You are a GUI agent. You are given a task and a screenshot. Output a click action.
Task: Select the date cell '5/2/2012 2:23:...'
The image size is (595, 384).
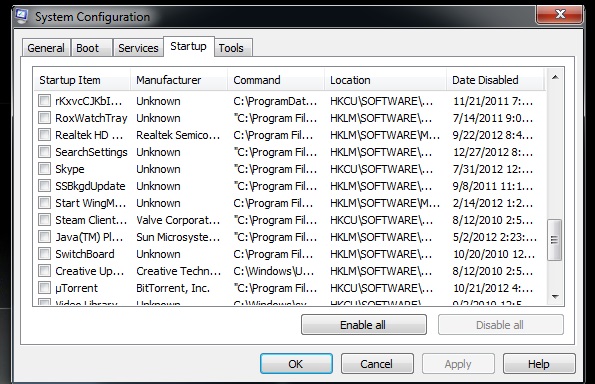point(495,237)
